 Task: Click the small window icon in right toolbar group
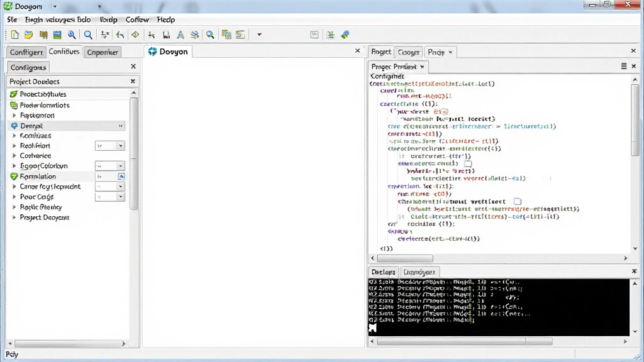(314, 35)
